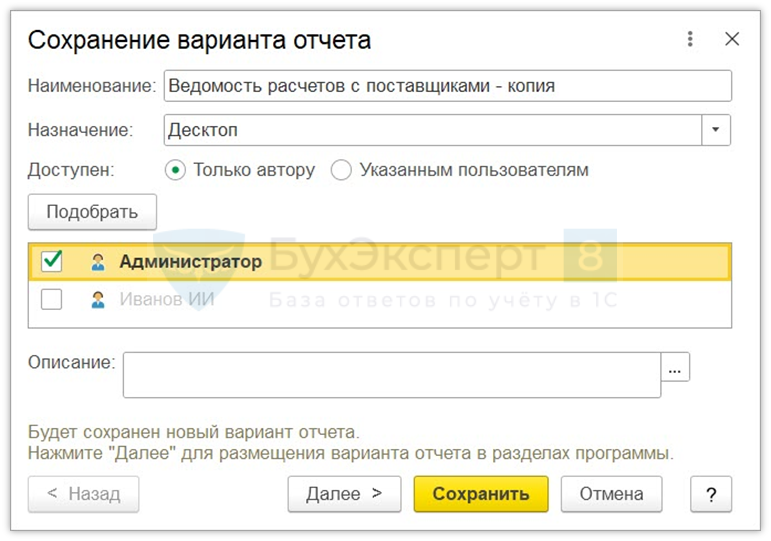Choose the Указанным пользователям radio option
771x541 pixels.
point(342,170)
